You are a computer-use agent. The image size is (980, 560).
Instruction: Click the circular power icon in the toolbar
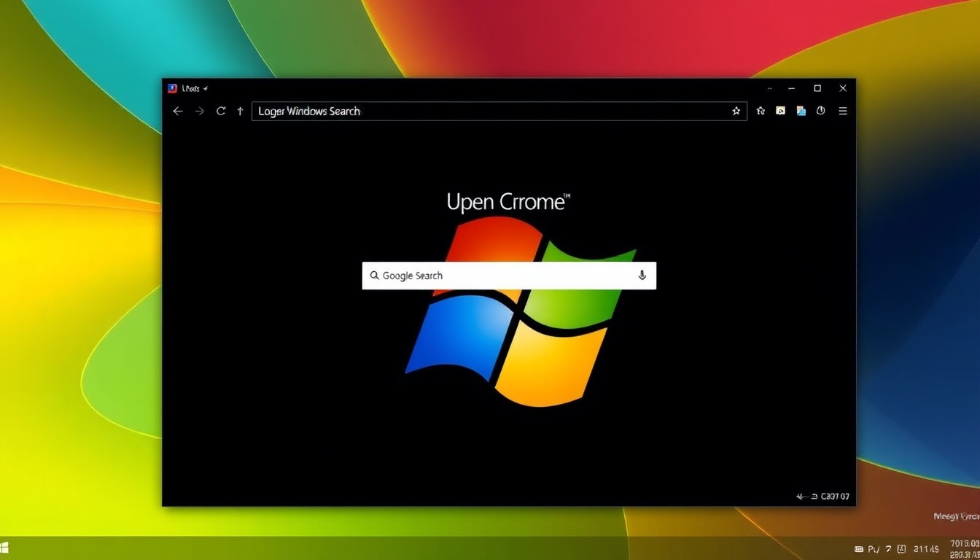tap(820, 111)
